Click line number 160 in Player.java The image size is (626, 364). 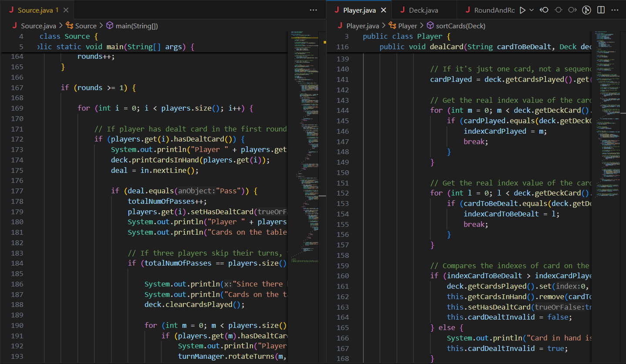(x=343, y=276)
